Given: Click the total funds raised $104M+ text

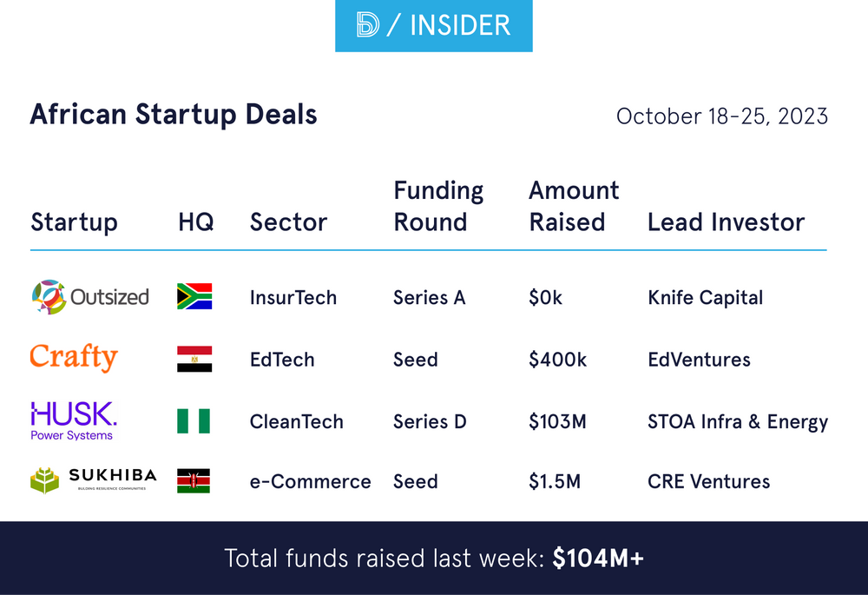Looking at the screenshot, I should pos(598,558).
